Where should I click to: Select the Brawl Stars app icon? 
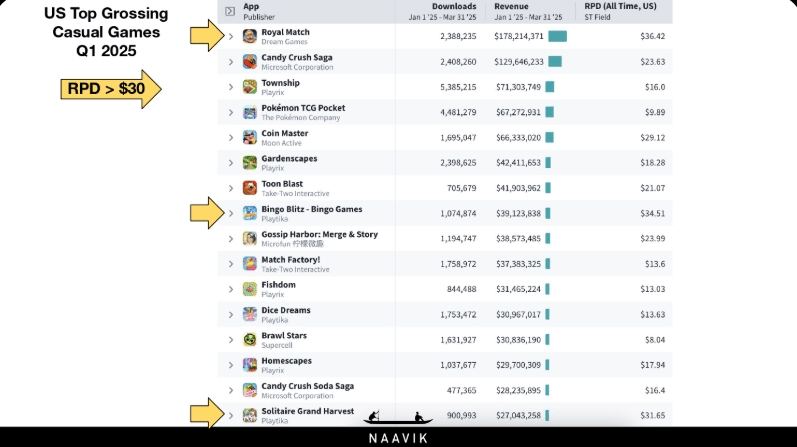pyautogui.click(x=249, y=340)
